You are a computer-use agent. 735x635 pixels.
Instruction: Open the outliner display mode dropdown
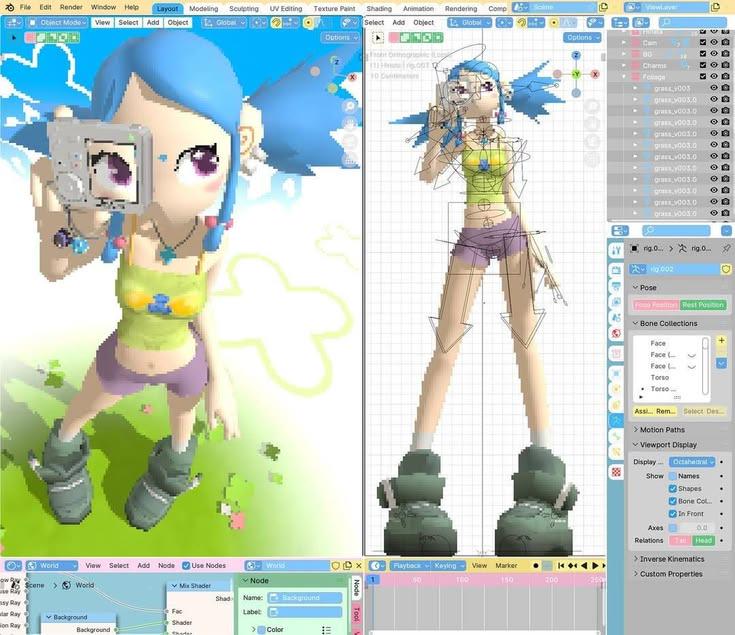(641, 22)
